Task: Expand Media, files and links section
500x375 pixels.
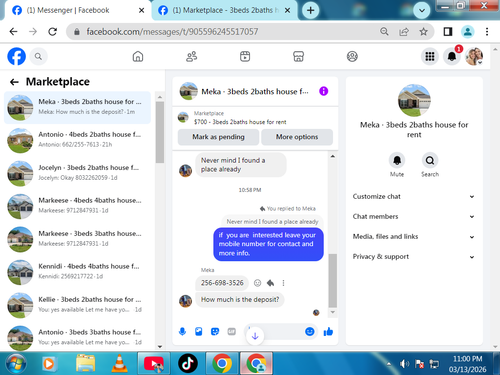Action: click(413, 237)
